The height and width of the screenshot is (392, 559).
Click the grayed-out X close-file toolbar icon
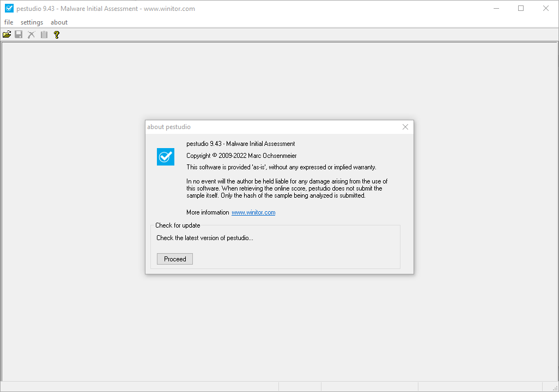coord(31,35)
